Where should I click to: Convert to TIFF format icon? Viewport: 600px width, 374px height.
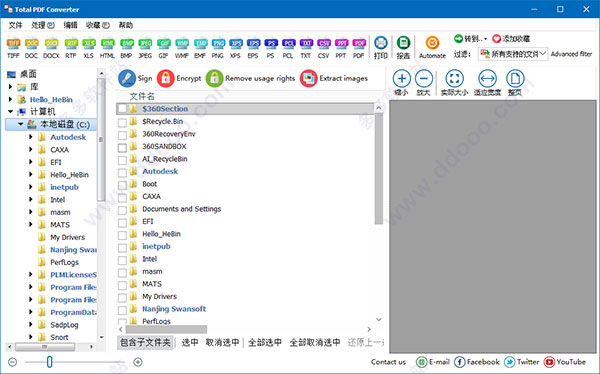[x=13, y=48]
